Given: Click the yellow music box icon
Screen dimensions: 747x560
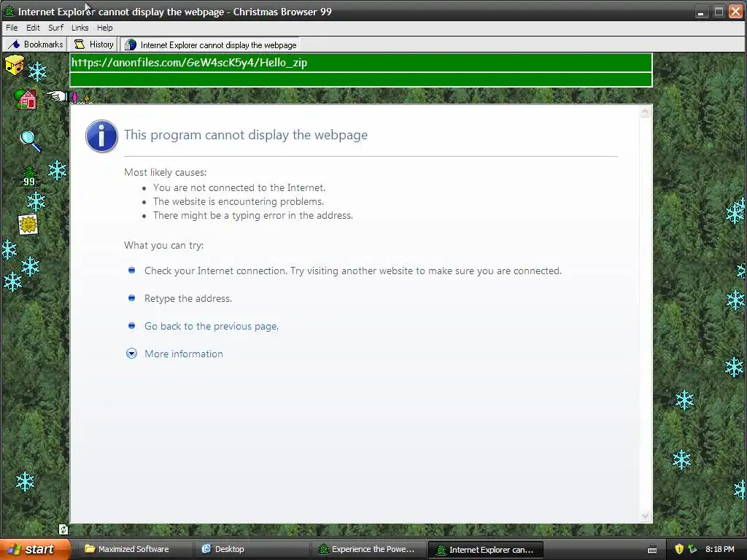Looking at the screenshot, I should [15, 65].
